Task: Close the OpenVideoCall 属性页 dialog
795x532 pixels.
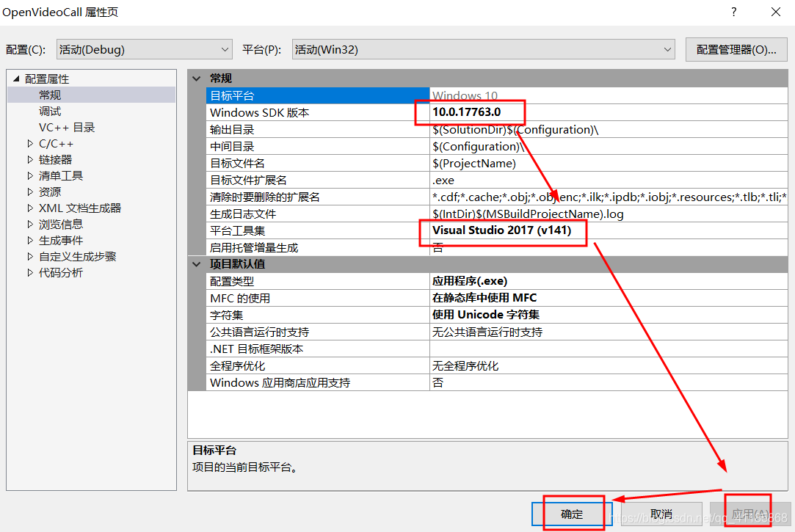Action: tap(776, 12)
